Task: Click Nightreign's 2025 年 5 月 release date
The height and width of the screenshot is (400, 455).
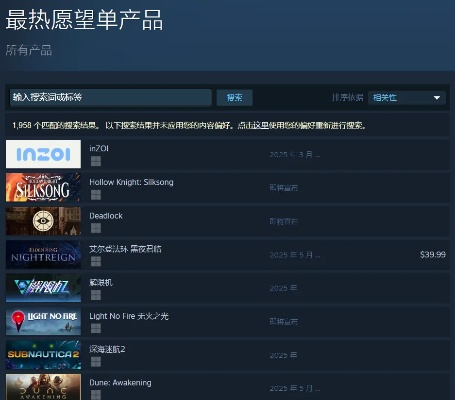Action: 295,255
